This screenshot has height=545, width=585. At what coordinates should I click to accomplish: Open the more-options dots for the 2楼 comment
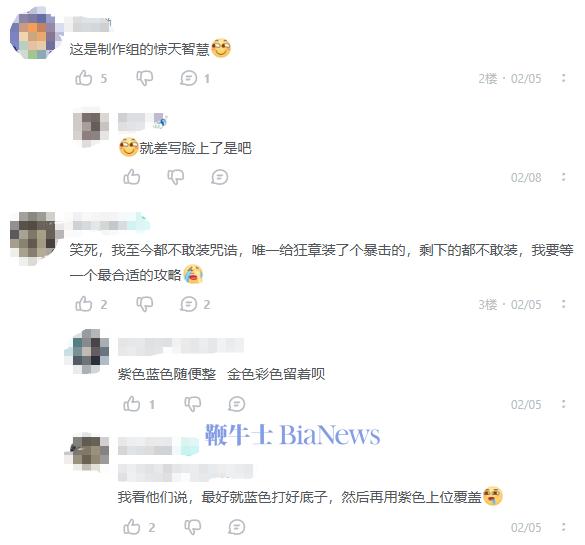tap(563, 78)
